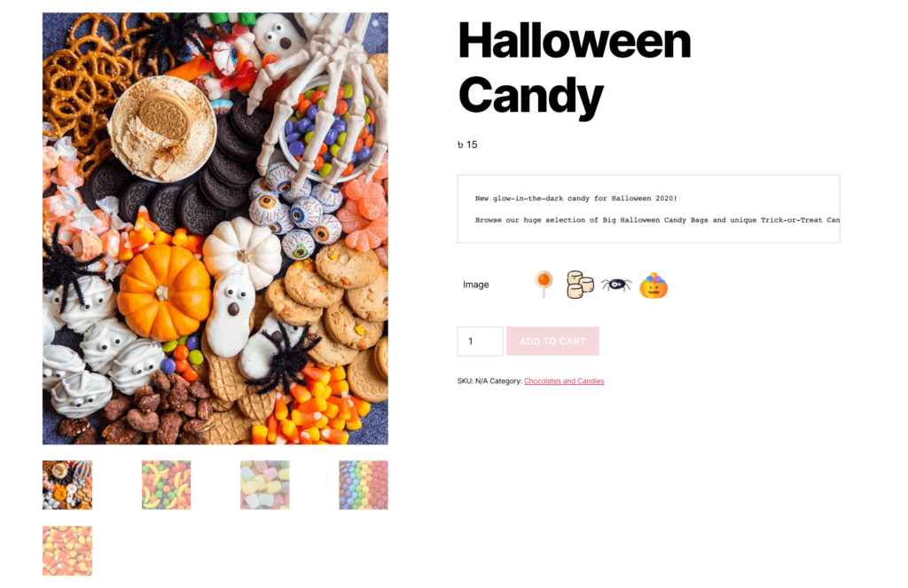Click the glow-in-the-dark candy description line
Image resolution: width=908 pixels, height=588 pixels.
575,198
